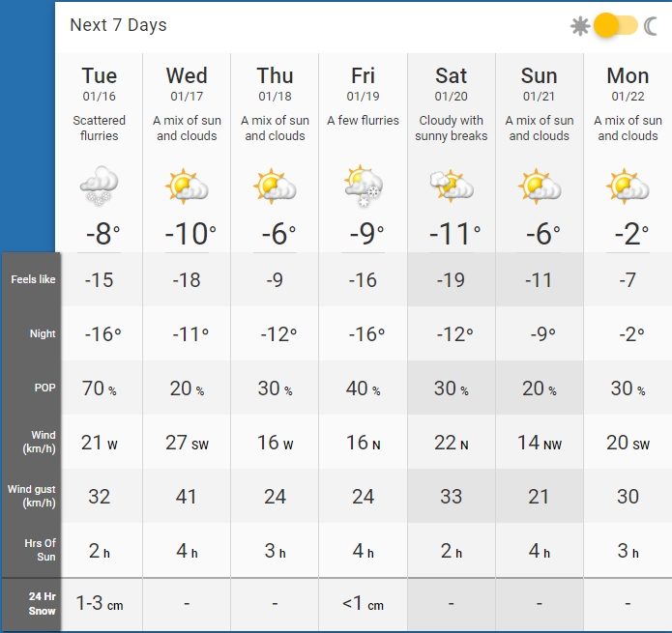
Task: Select the Tue 01/16 day column header
Action: point(99,83)
